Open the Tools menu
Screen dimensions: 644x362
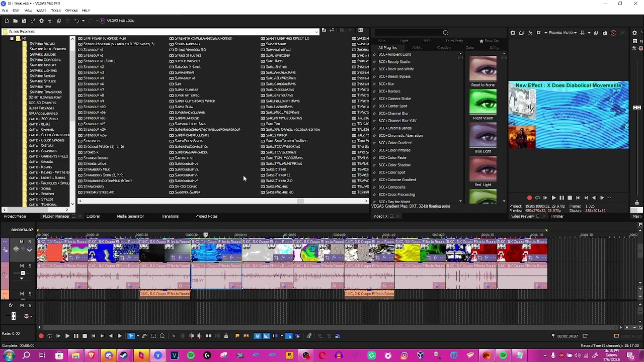click(x=56, y=11)
